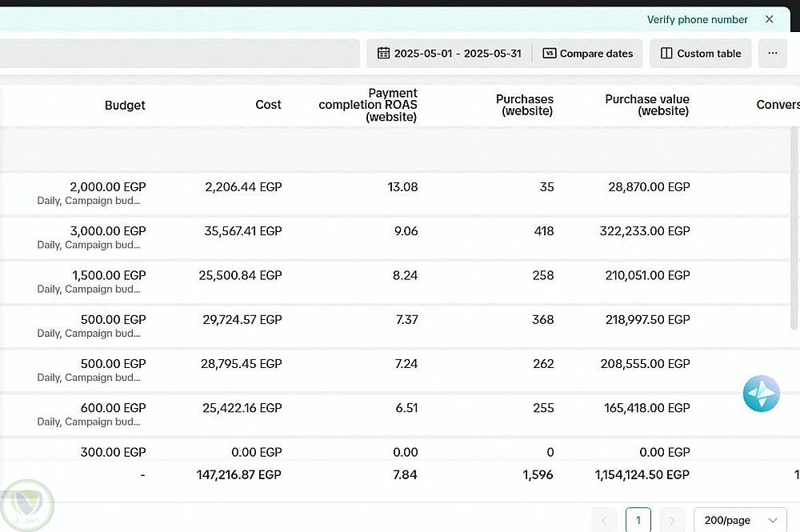Select page number 1 in pagination
Viewport: 800px width, 532px height.
[638, 520]
